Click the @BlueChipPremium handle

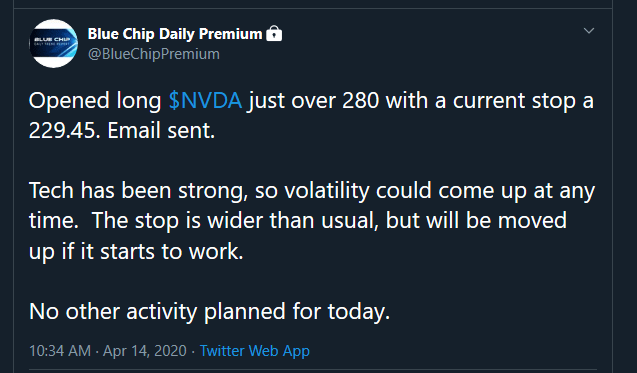[154, 54]
